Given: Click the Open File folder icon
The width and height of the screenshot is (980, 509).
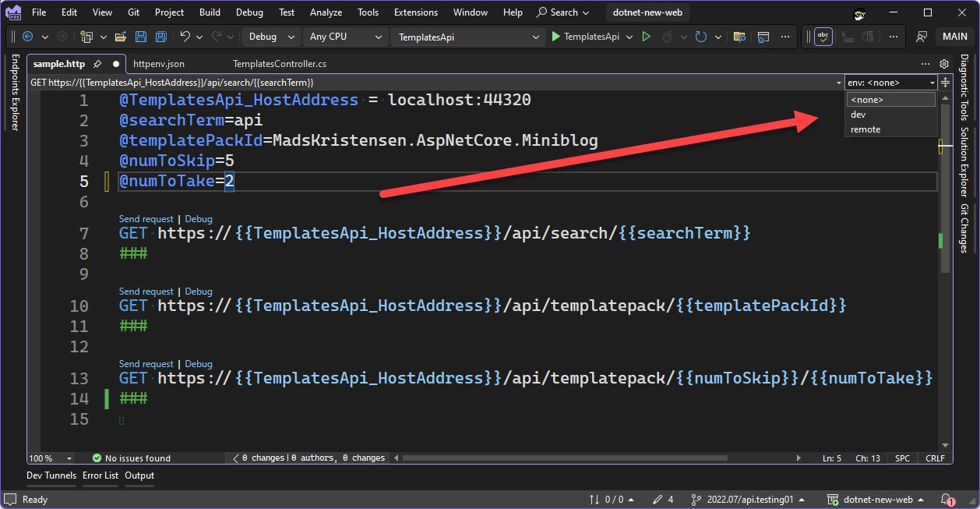Looking at the screenshot, I should [121, 37].
